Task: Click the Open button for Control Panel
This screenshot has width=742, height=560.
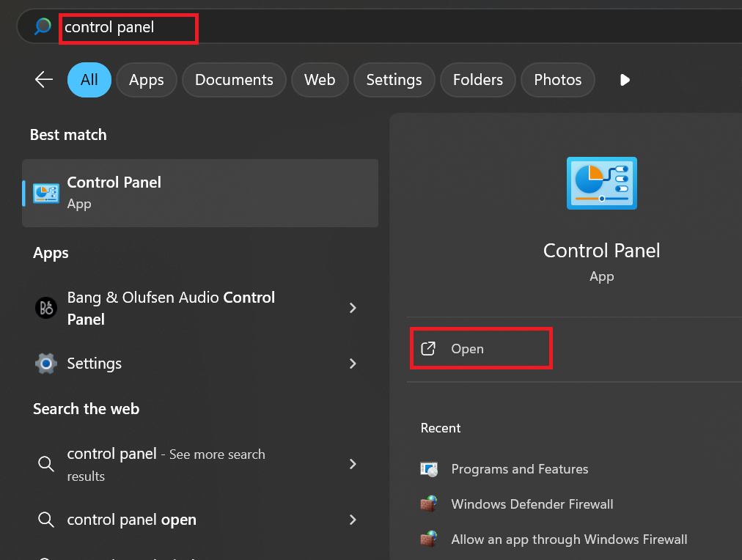Action: (481, 349)
